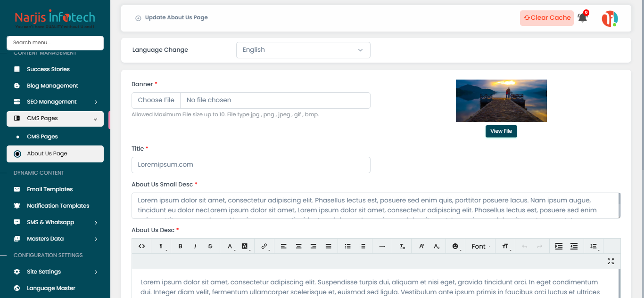Viewport: 644px width, 298px height.
Task: Open notifications bell icon
Action: pos(583,18)
